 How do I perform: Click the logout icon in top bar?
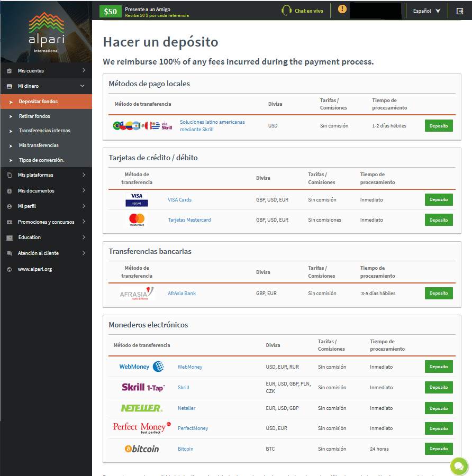click(459, 11)
